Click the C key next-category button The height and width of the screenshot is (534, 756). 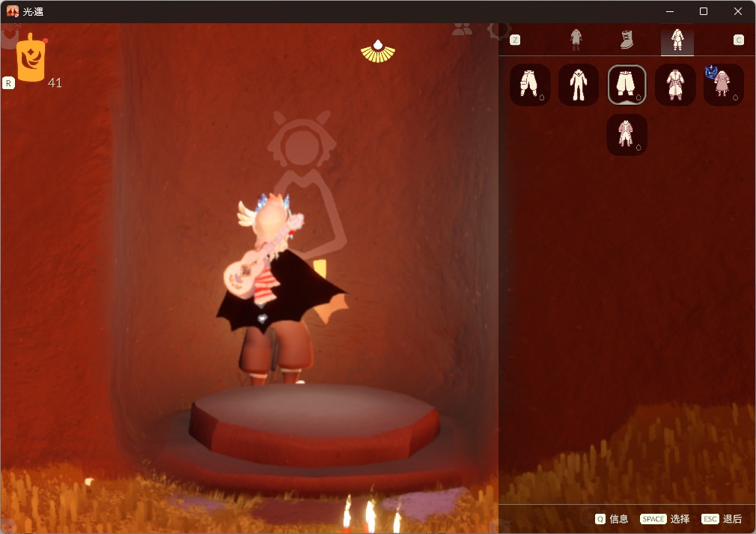click(739, 40)
